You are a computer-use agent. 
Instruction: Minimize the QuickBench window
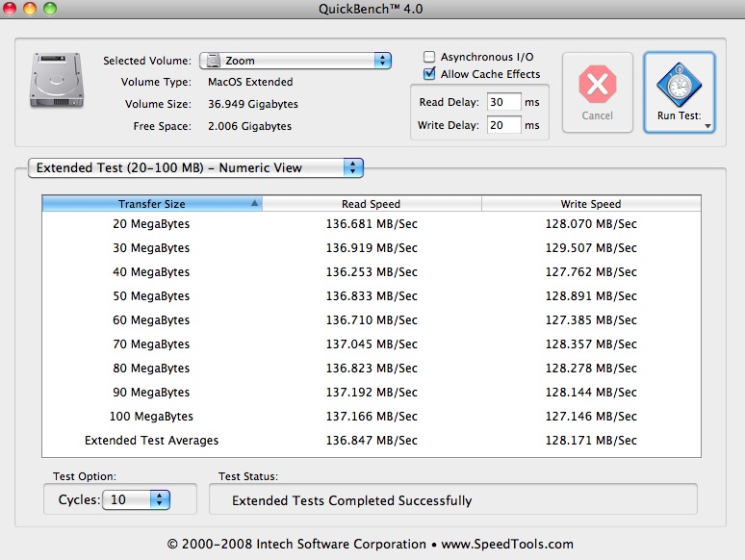pyautogui.click(x=30, y=8)
